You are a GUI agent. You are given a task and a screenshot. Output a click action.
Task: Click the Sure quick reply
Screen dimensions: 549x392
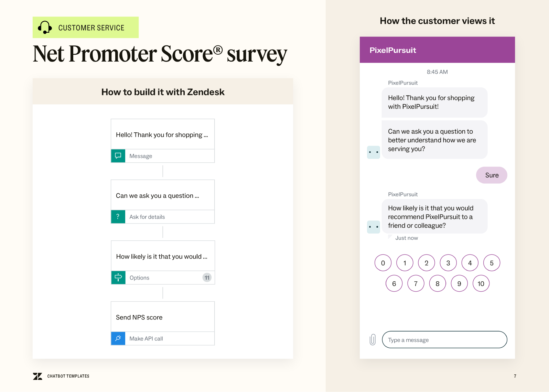pos(492,175)
